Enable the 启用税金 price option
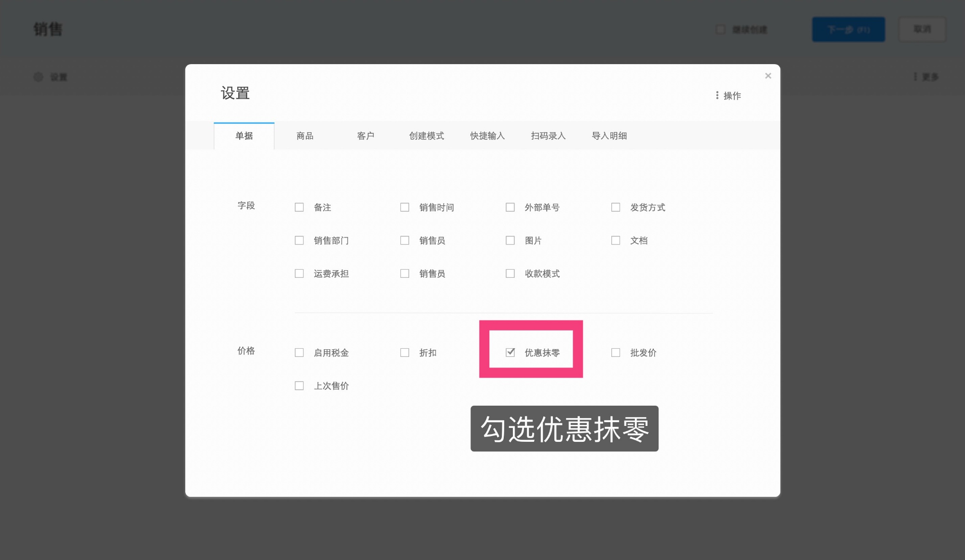 (x=299, y=352)
